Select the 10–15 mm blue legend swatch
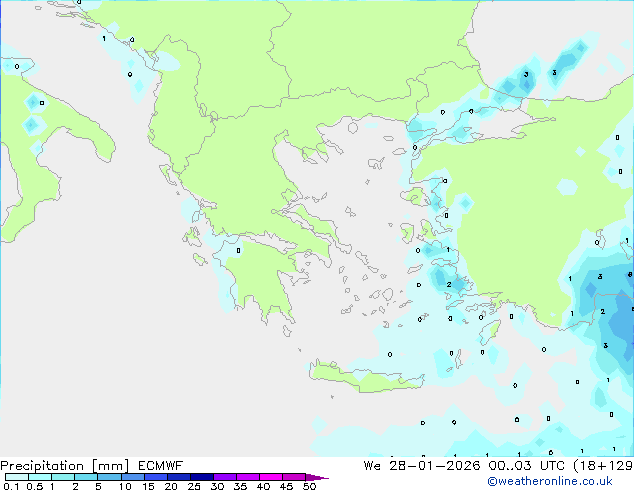Screen dimensions: 634x490 coord(133,477)
